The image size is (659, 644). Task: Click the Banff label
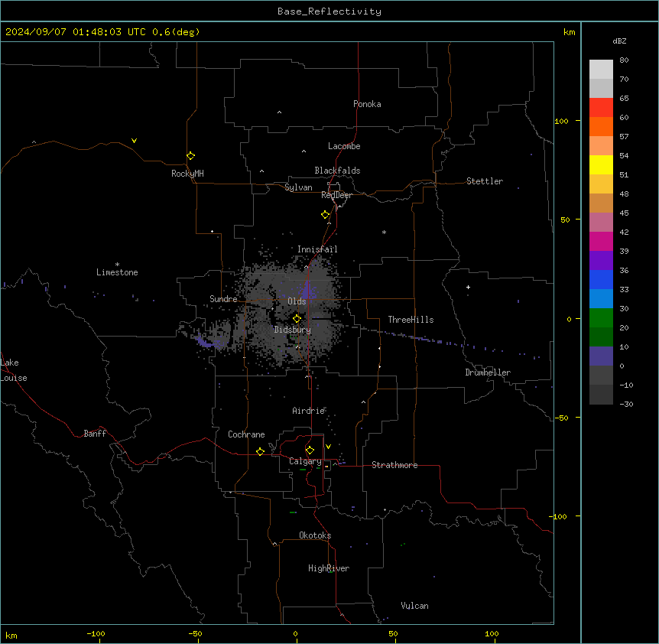[x=95, y=434]
